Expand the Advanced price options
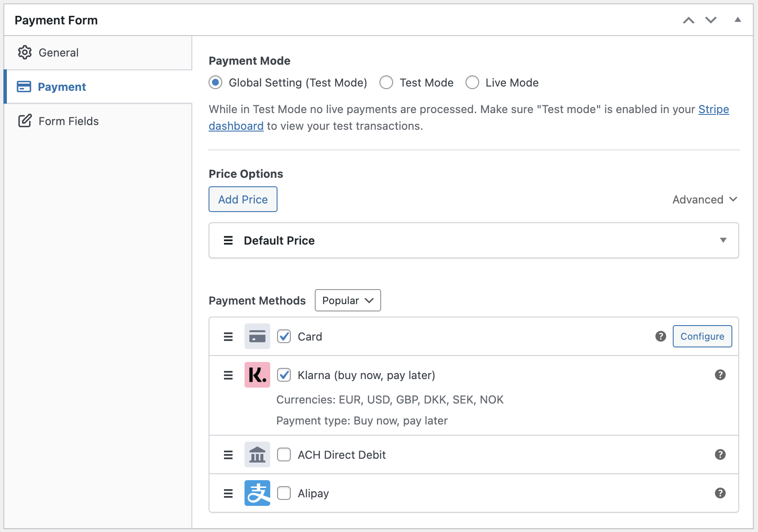The image size is (758, 532). 704,200
